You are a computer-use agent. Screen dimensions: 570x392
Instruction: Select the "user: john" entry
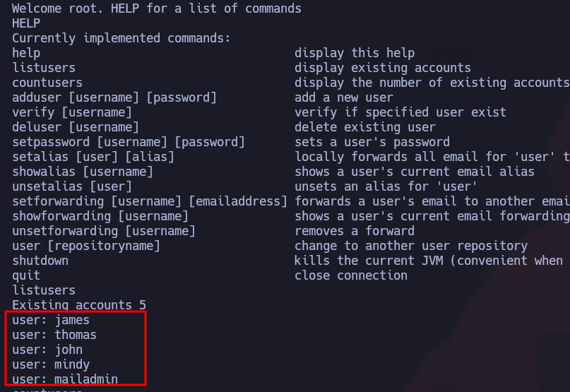[47, 350]
